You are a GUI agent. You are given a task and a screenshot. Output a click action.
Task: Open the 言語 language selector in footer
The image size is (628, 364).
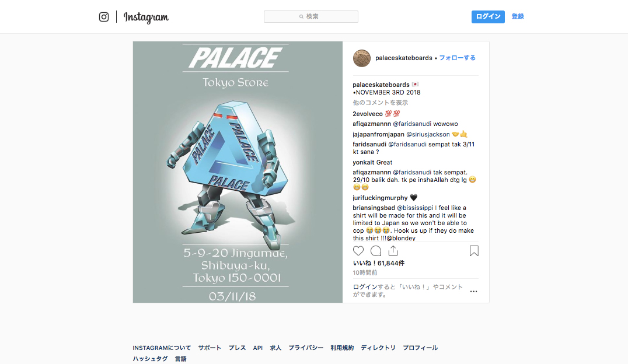point(180,359)
